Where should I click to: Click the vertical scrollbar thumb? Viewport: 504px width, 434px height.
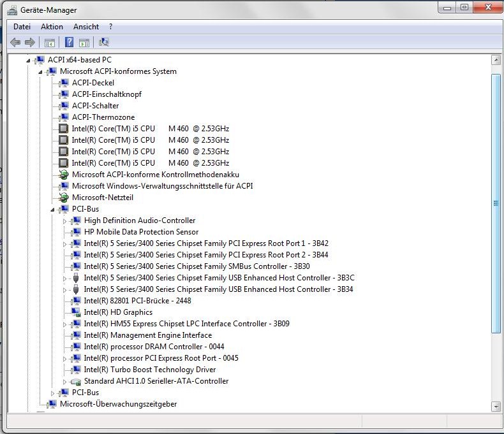(496, 203)
